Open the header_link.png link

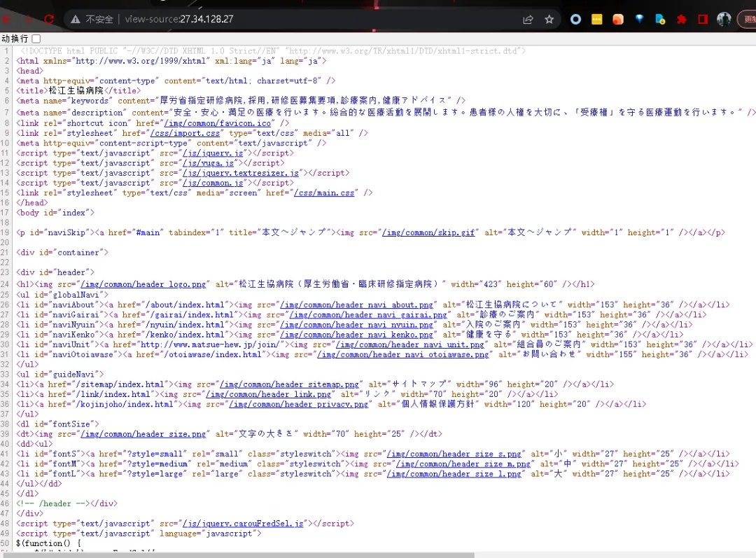[269, 394]
